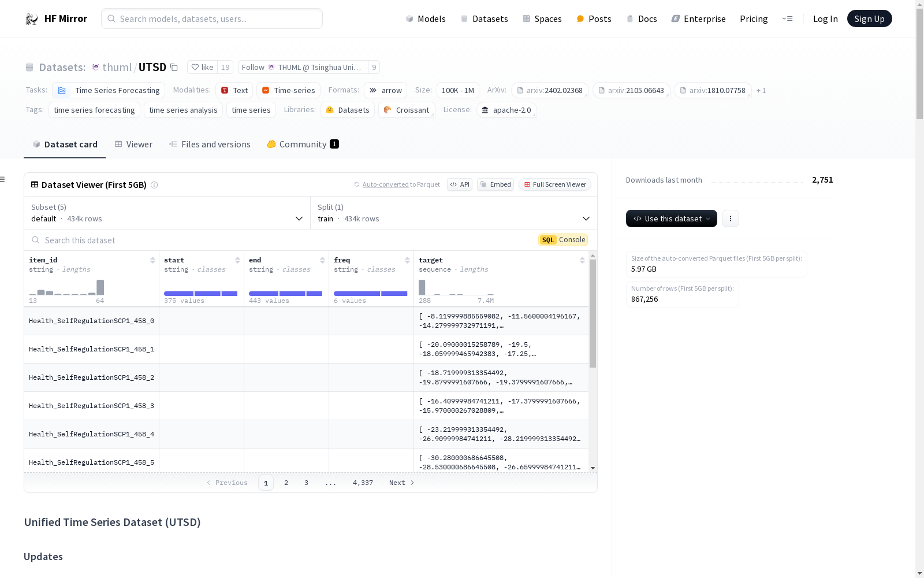Open the three-dot options beside Use this dataset
Viewport: 924px width, 578px height.
pyautogui.click(x=731, y=218)
